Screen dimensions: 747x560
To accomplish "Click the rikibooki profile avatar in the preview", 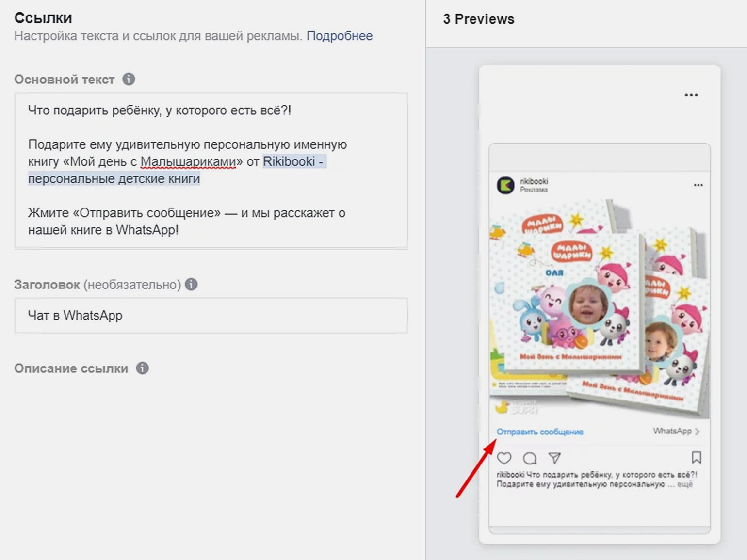I will pyautogui.click(x=505, y=185).
